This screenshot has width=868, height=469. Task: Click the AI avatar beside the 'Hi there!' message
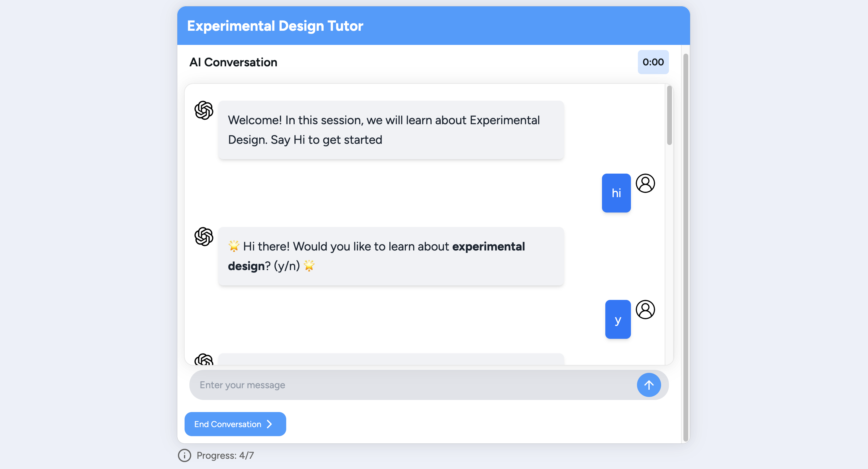pos(204,236)
